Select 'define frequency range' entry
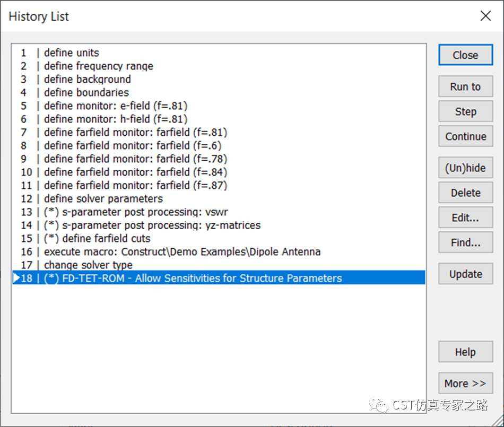 219,66
